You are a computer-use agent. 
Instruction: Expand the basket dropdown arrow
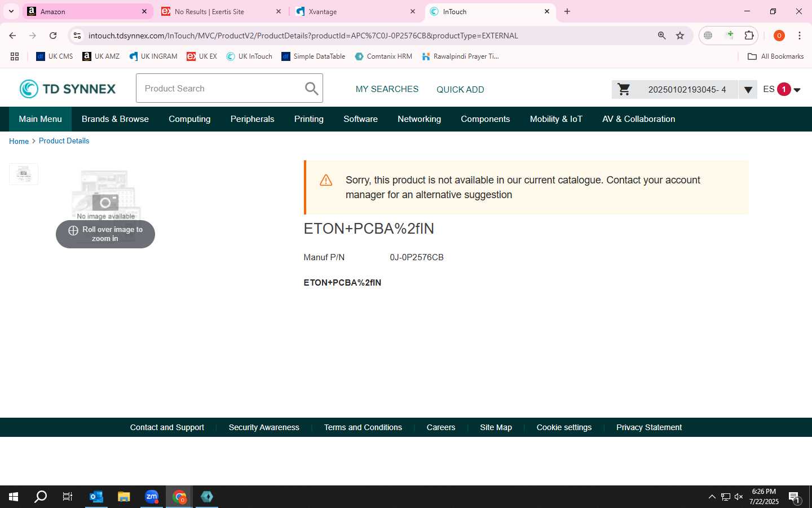(748, 90)
